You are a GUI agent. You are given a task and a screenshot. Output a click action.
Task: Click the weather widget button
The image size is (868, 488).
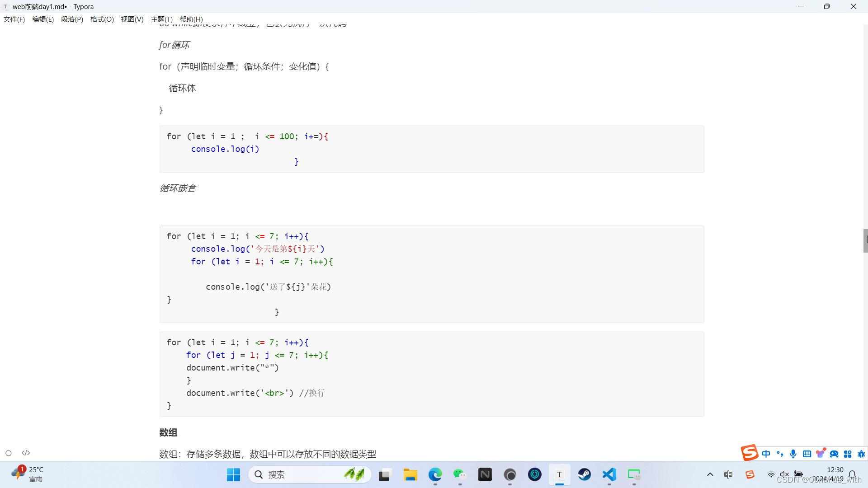(28, 474)
